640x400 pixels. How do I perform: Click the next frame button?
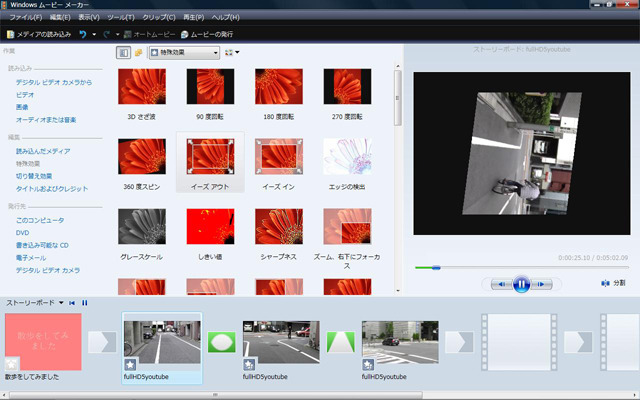(x=541, y=284)
